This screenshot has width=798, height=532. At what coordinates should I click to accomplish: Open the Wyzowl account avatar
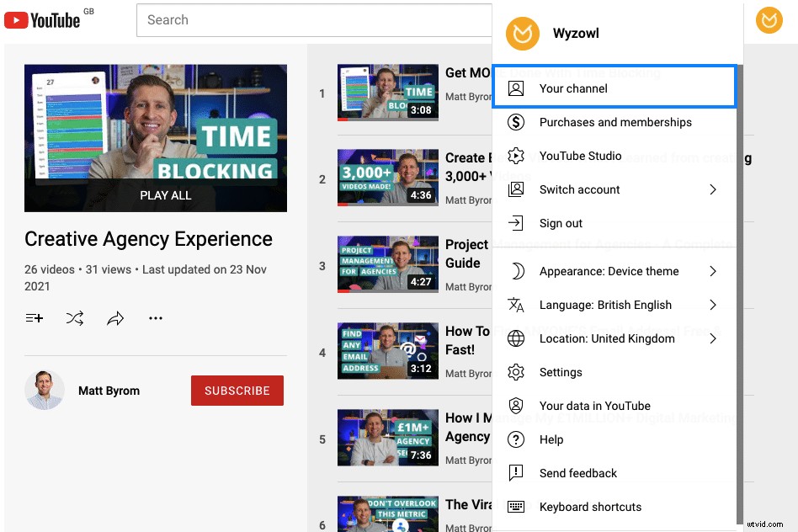(x=769, y=19)
